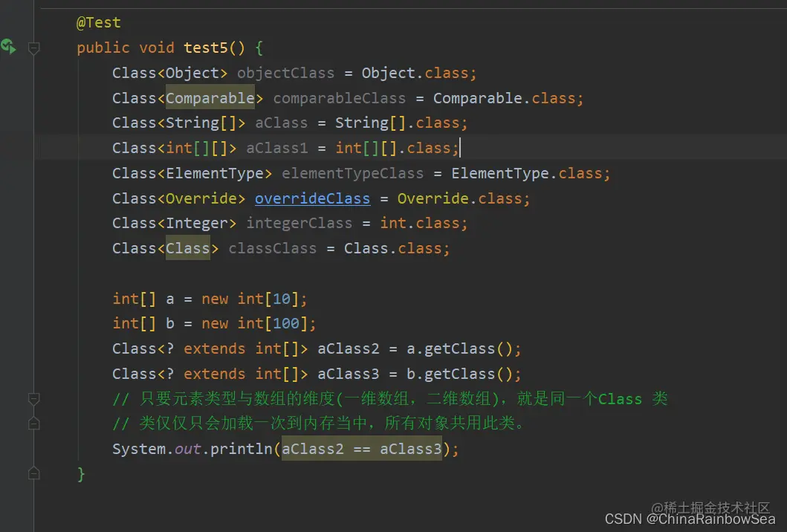
Task: Click the aClass1 variable name
Action: [x=276, y=148]
